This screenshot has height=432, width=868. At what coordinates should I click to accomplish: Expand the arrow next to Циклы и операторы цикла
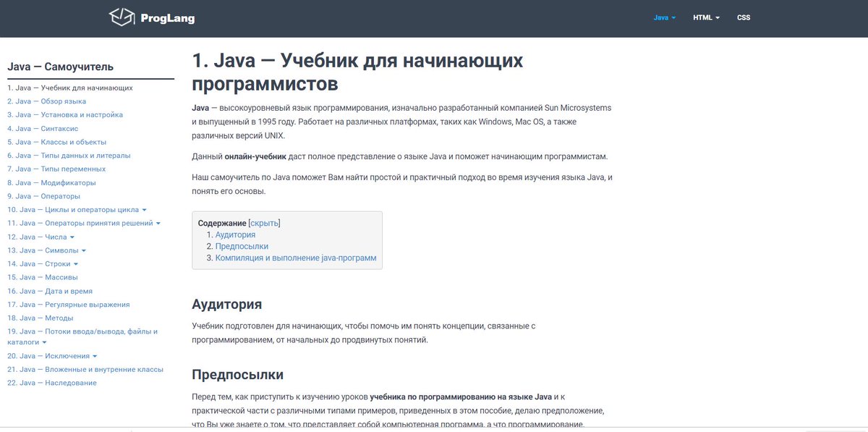pyautogui.click(x=145, y=210)
